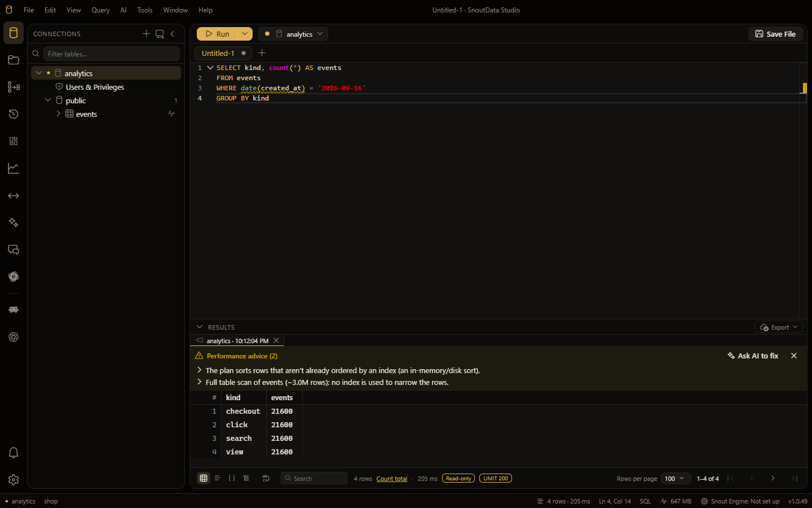Open the Run button dropdown arrow
The width and height of the screenshot is (812, 508).
click(x=245, y=34)
